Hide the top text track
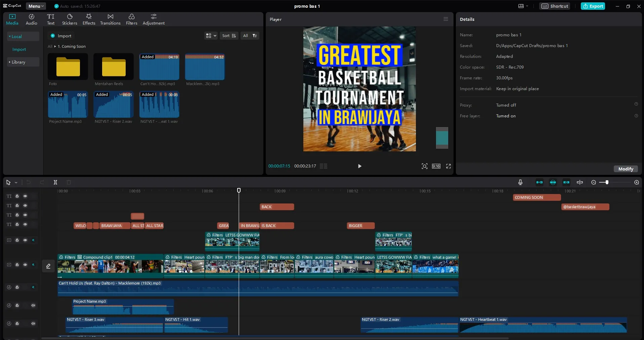644x340 pixels. [x=25, y=196]
